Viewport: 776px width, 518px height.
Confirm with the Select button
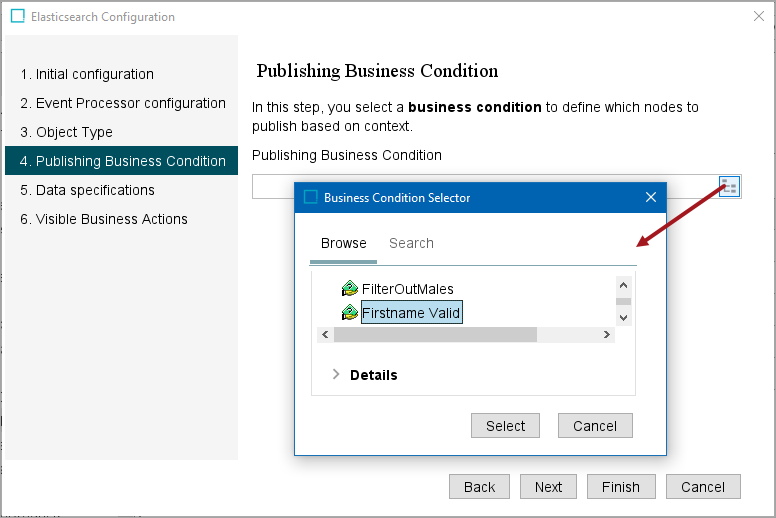(505, 425)
